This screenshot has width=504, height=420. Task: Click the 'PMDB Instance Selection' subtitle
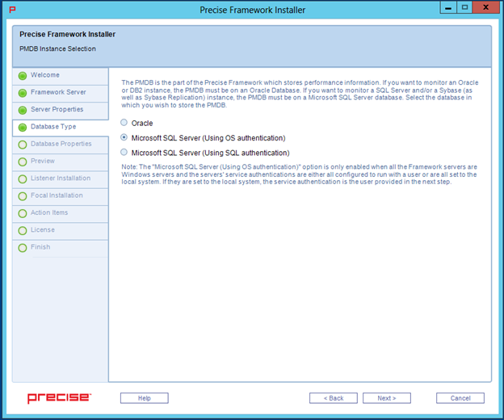pyautogui.click(x=57, y=48)
